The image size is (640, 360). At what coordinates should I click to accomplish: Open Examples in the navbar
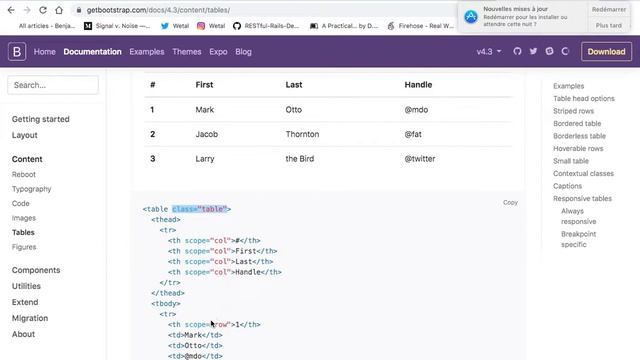click(147, 52)
